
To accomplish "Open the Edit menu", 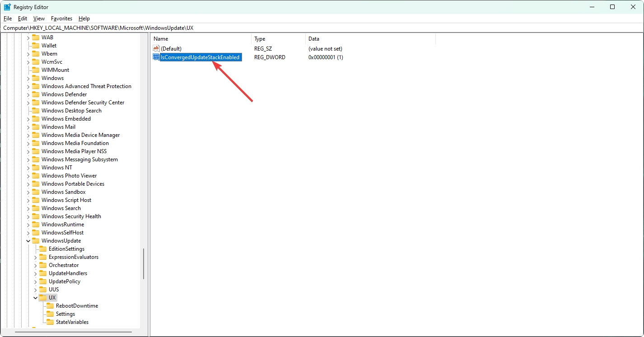I will coord(23,19).
